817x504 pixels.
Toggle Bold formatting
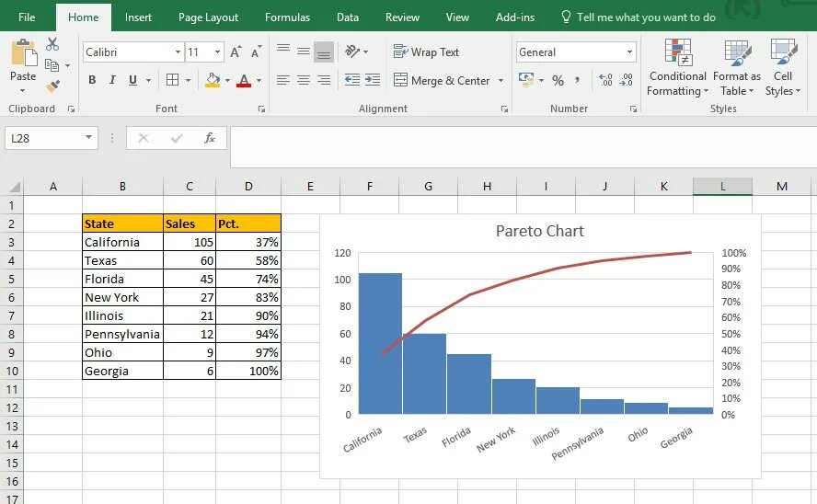[x=92, y=80]
